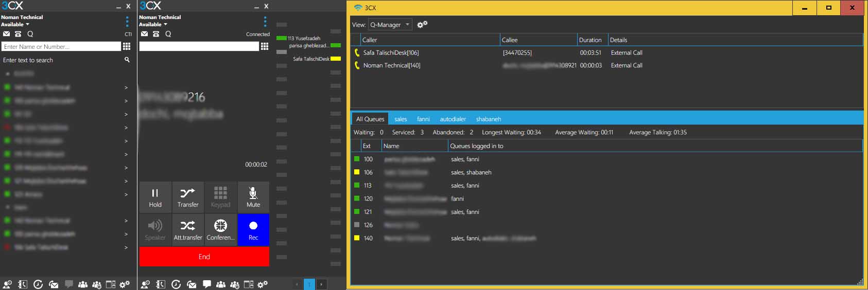868x290 pixels.
Task: Open settings gears in connected 3CX phone
Action: (x=263, y=284)
